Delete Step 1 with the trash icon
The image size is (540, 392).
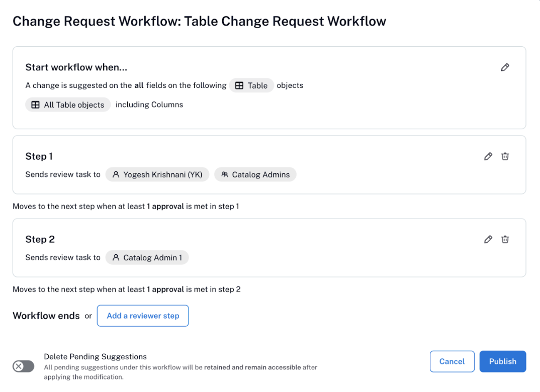coord(505,156)
